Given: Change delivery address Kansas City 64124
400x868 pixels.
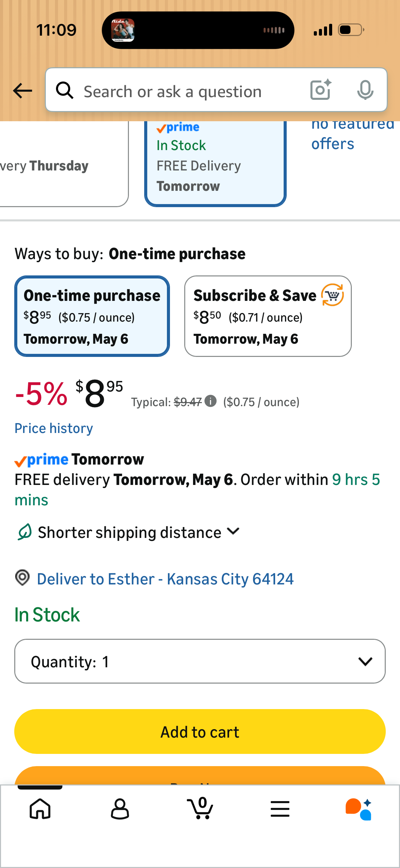Looking at the screenshot, I should click(165, 579).
